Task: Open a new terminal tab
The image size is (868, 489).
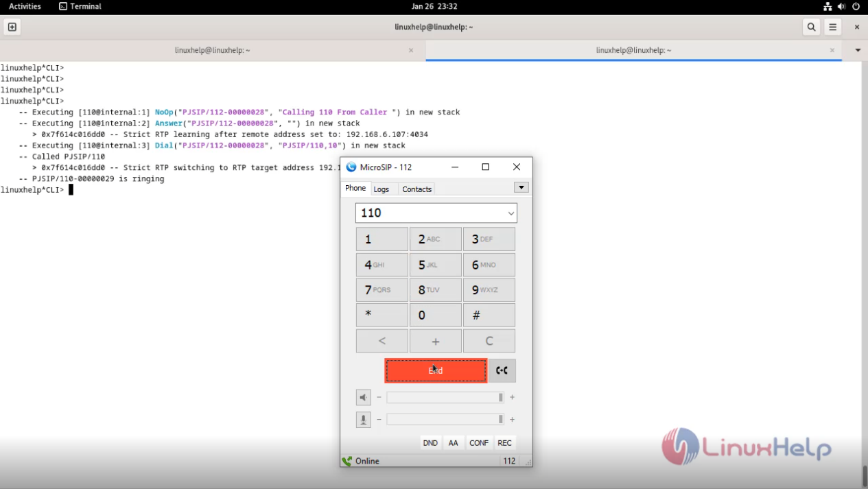Action: [12, 27]
